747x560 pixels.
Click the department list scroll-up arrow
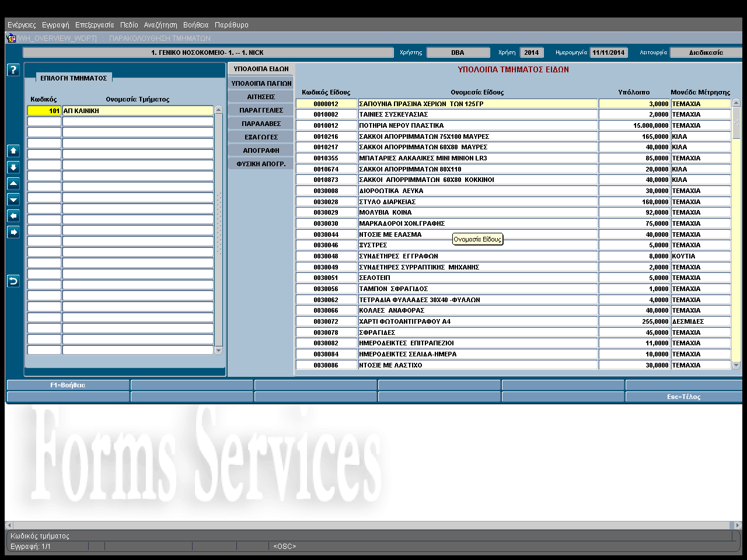[219, 110]
